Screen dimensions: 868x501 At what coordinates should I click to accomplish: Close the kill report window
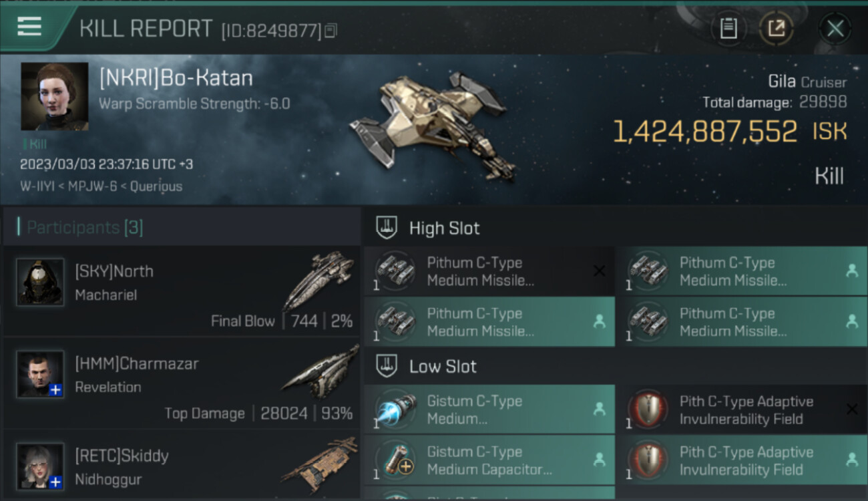[835, 28]
